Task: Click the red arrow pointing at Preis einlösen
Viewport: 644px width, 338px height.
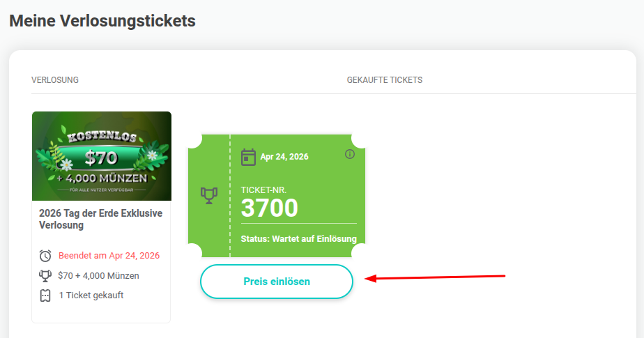Action: pyautogui.click(x=435, y=277)
